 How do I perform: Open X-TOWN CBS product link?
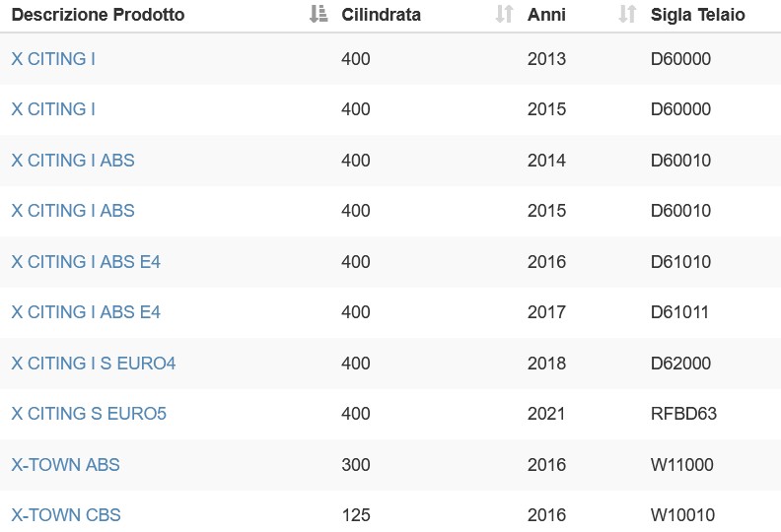(x=66, y=515)
